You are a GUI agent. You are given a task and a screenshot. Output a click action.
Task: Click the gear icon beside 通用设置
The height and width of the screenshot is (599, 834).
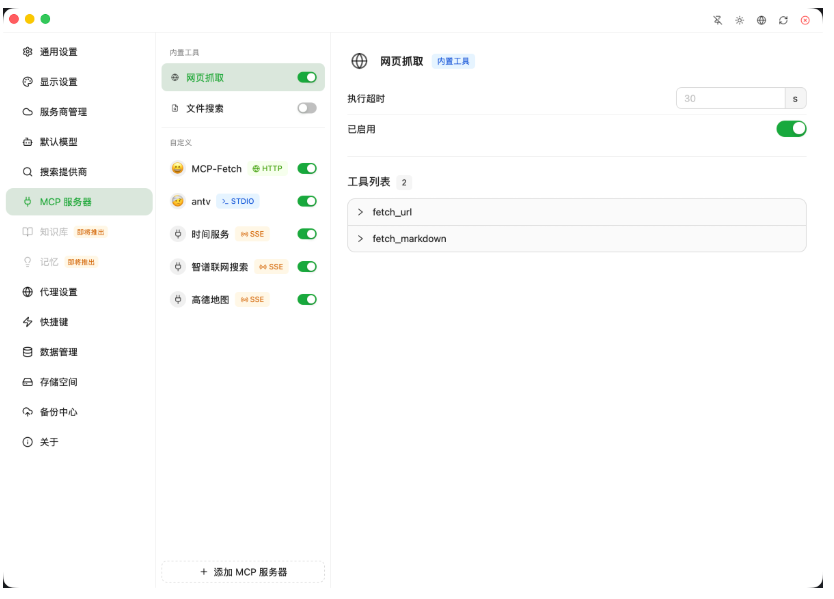[x=28, y=52]
